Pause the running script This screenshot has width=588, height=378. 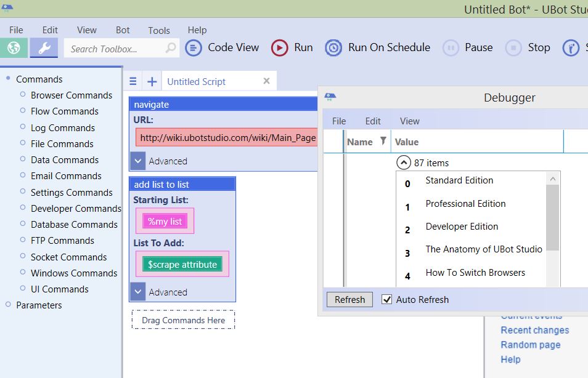click(x=468, y=47)
